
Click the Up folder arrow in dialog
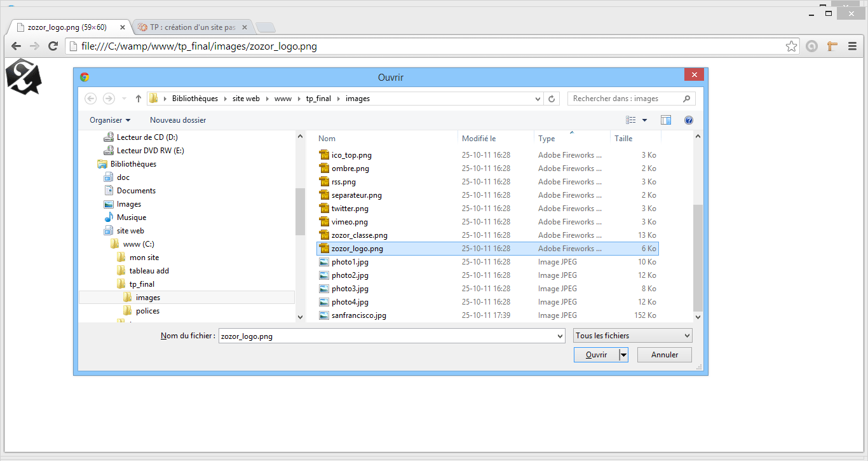pos(139,99)
